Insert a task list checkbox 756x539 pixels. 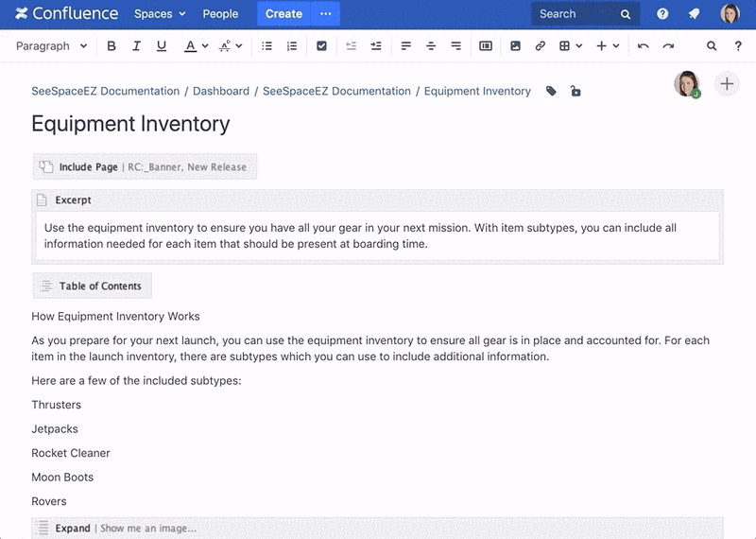321,45
